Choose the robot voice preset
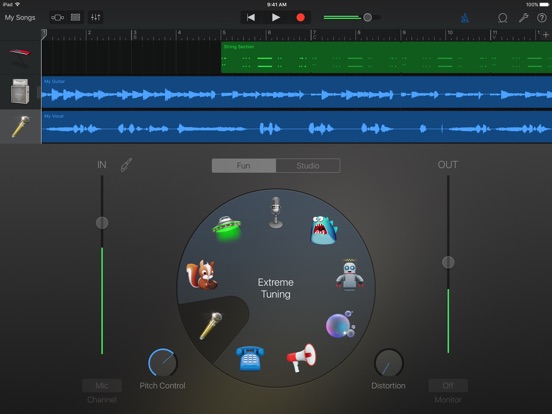The height and width of the screenshot is (414, 552). click(x=350, y=274)
